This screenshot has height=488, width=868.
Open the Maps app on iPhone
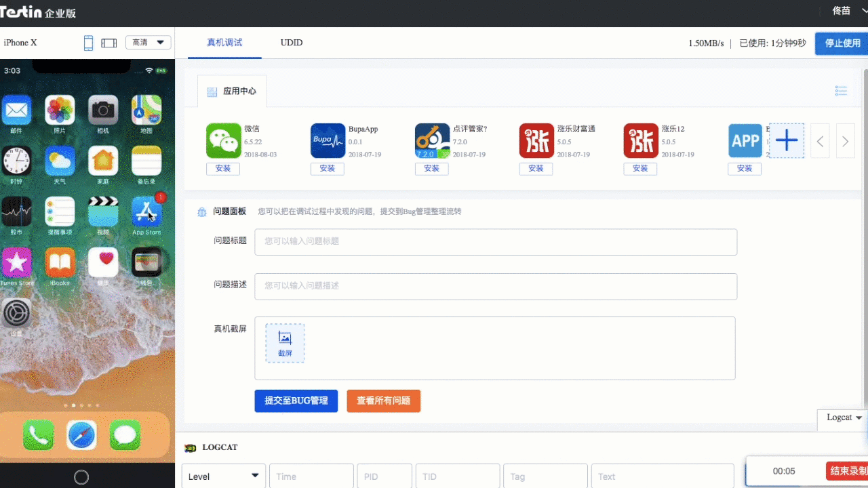pos(146,110)
